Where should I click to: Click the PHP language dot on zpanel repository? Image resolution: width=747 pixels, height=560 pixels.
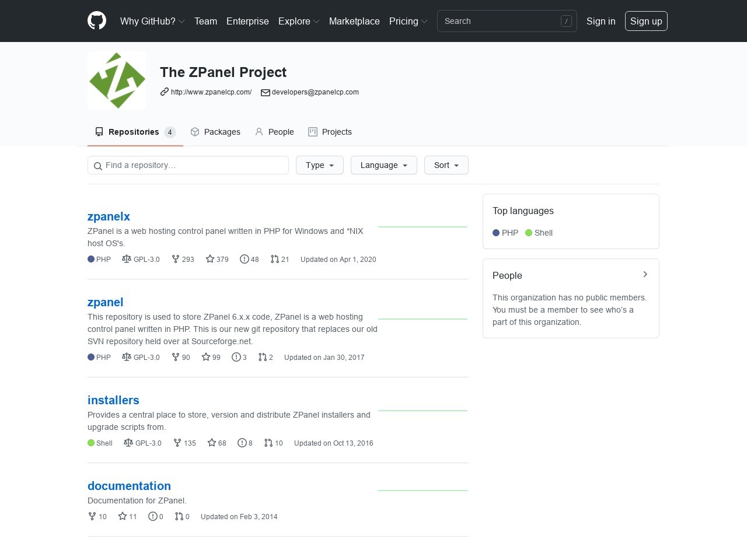[91, 357]
